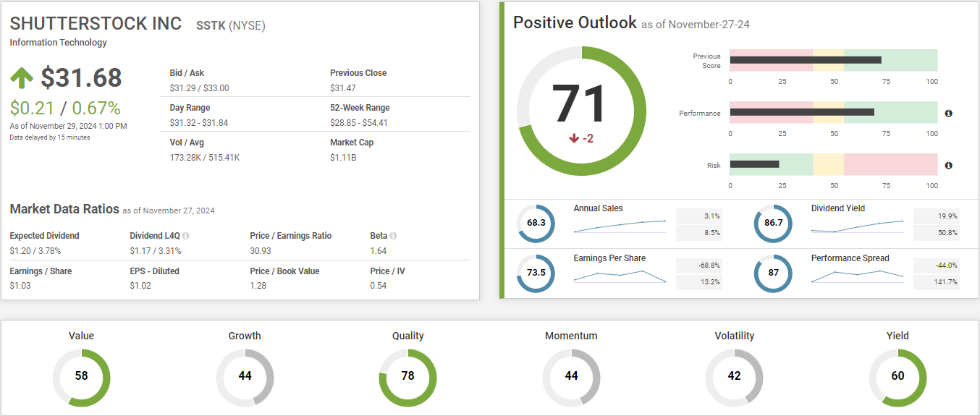Click the $31.68 current price
980x416 pixels.
[81, 77]
